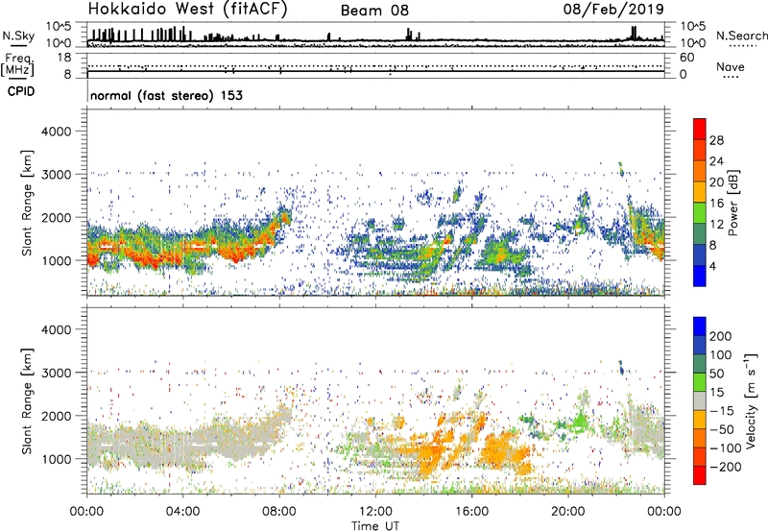Click the '200' label on velocity colorbar

pos(721,336)
